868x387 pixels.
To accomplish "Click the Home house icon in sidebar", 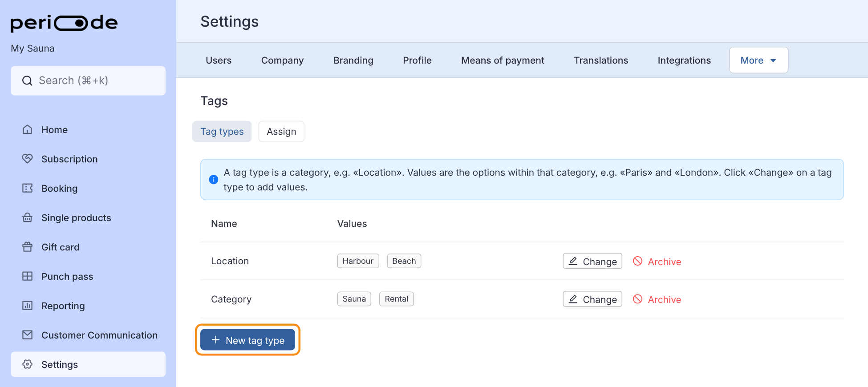I will pyautogui.click(x=28, y=129).
